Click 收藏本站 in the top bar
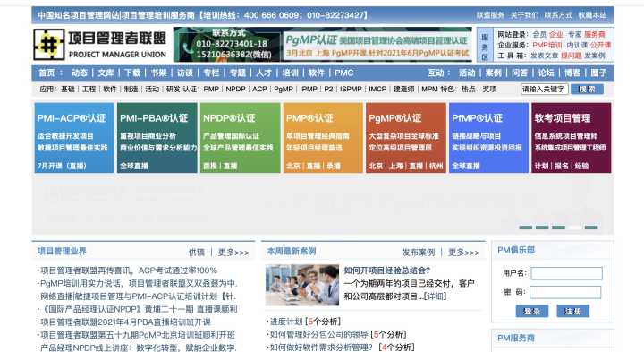This screenshot has height=352, width=644. (x=592, y=15)
